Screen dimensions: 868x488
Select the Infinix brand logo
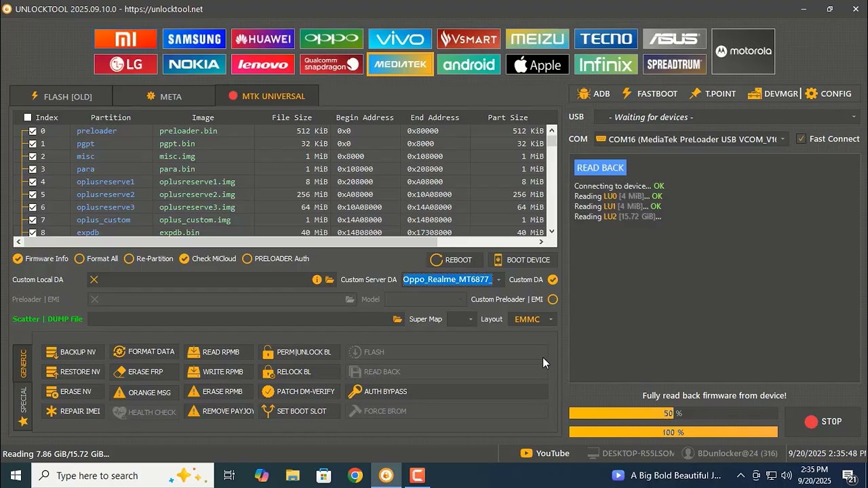click(606, 64)
